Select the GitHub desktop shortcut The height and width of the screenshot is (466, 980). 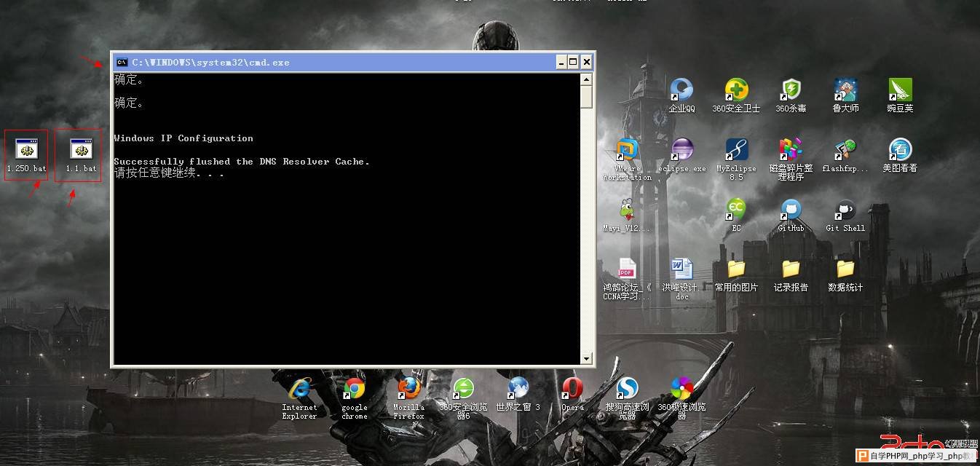click(x=791, y=210)
